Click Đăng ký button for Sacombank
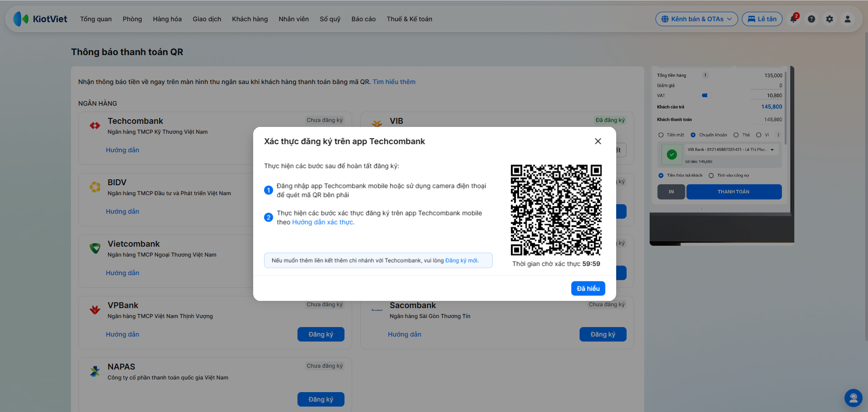 click(603, 334)
